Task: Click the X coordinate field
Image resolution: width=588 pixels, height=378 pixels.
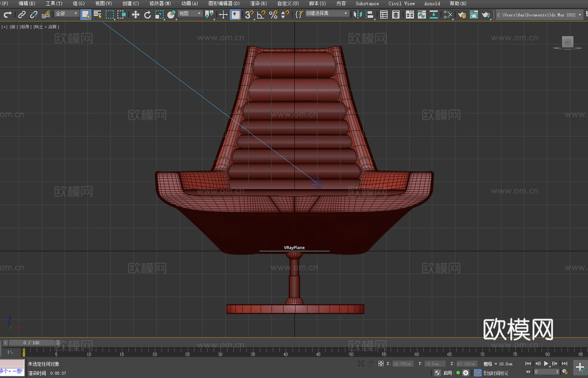Action: [x=403, y=364]
